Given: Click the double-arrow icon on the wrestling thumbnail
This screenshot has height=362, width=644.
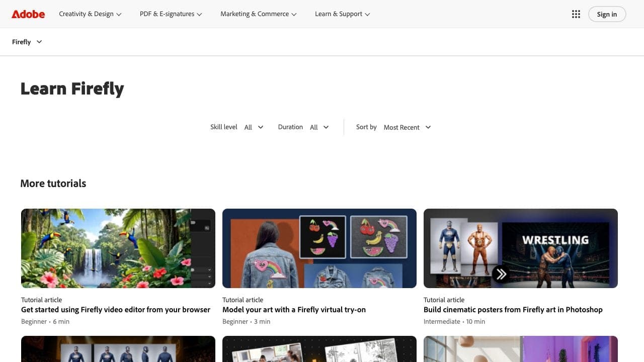Looking at the screenshot, I should [x=501, y=274].
